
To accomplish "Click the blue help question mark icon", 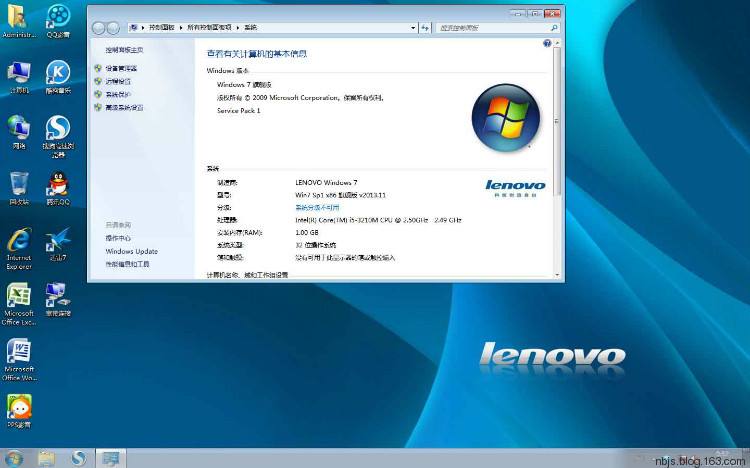I will point(547,44).
